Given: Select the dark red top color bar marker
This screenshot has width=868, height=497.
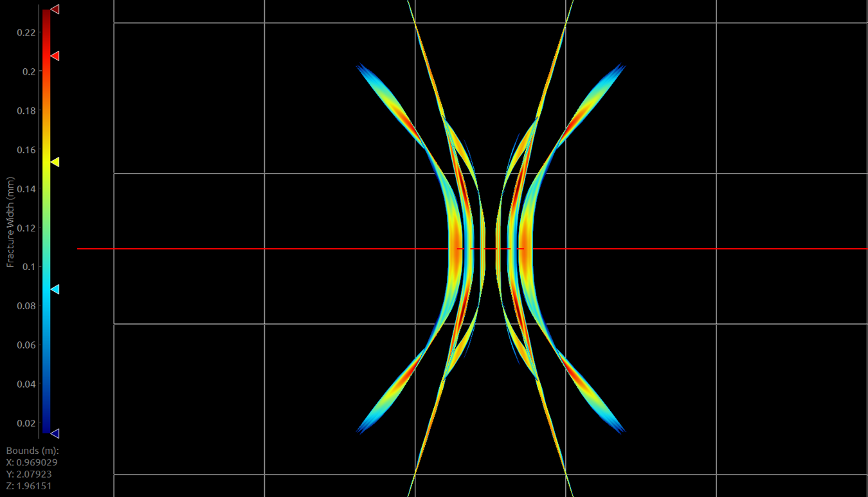Looking at the screenshot, I should tap(55, 9).
